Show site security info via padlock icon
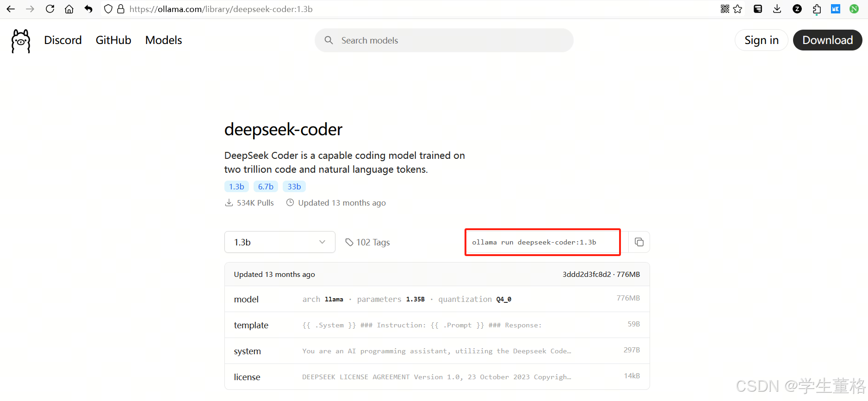Image resolution: width=868 pixels, height=401 pixels. [x=121, y=9]
